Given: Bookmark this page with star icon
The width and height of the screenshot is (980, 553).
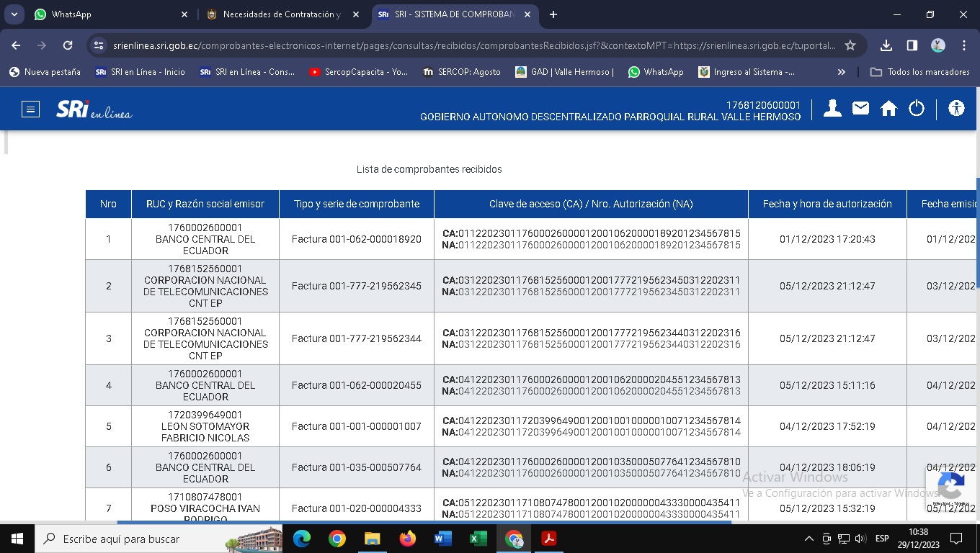Looking at the screenshot, I should pyautogui.click(x=850, y=45).
